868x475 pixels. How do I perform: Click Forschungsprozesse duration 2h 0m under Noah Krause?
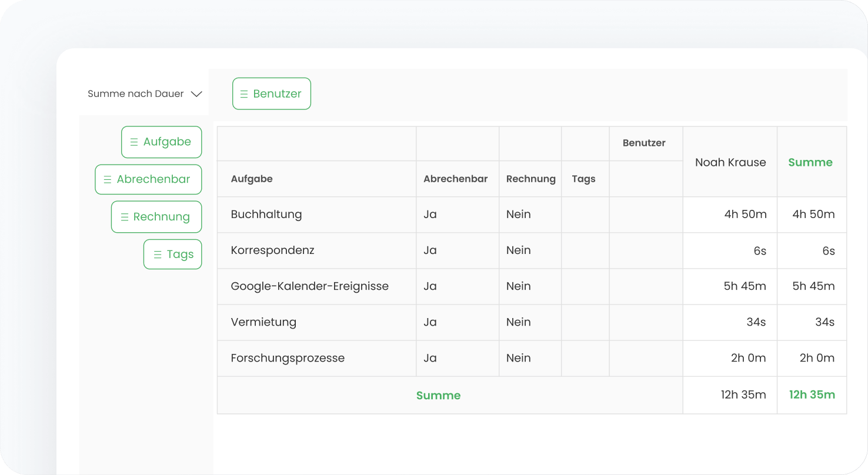tap(748, 358)
